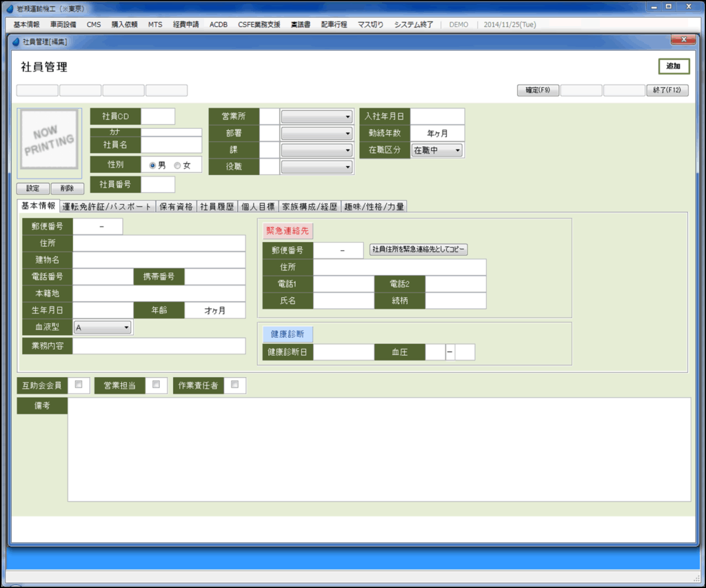The height and width of the screenshot is (588, 706).
Task: Open the 家族構成/経歴 tab
Action: (310, 206)
